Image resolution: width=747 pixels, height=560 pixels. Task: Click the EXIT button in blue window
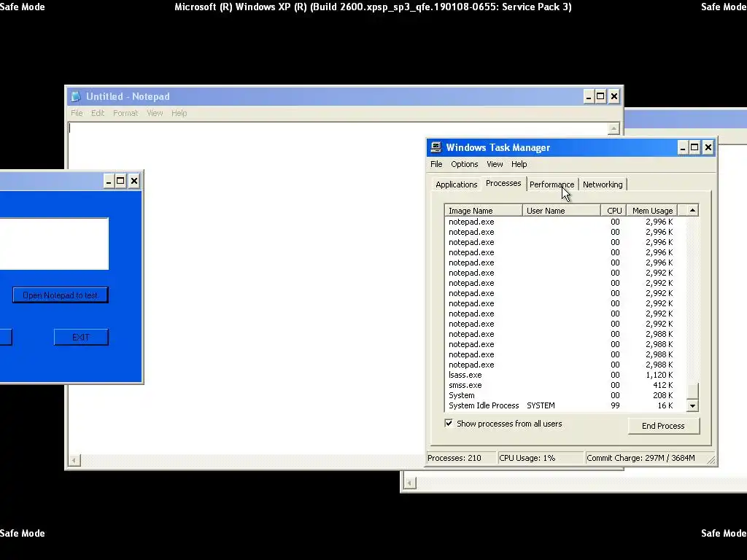[x=81, y=337]
